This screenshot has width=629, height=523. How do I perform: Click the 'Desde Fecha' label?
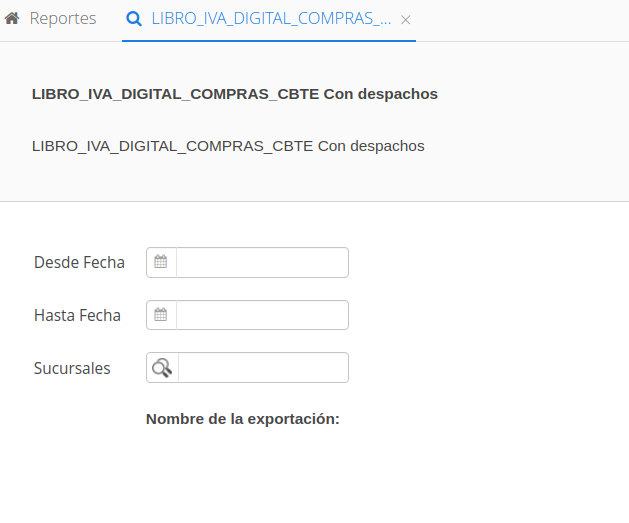[79, 262]
